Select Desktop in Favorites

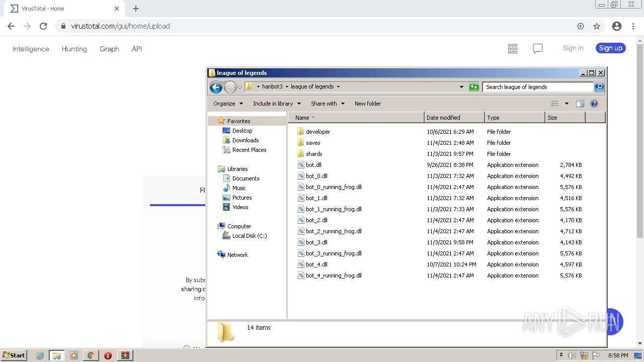[242, 131]
